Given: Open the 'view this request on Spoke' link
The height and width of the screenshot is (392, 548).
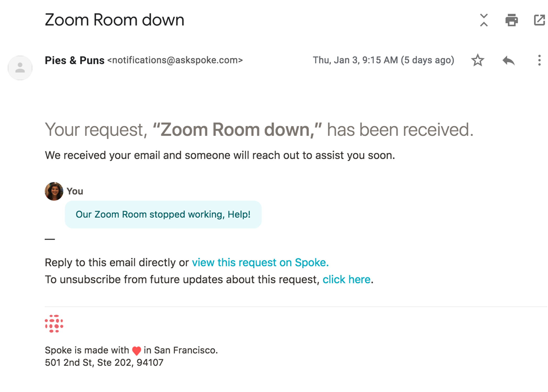Looking at the screenshot, I should [260, 262].
